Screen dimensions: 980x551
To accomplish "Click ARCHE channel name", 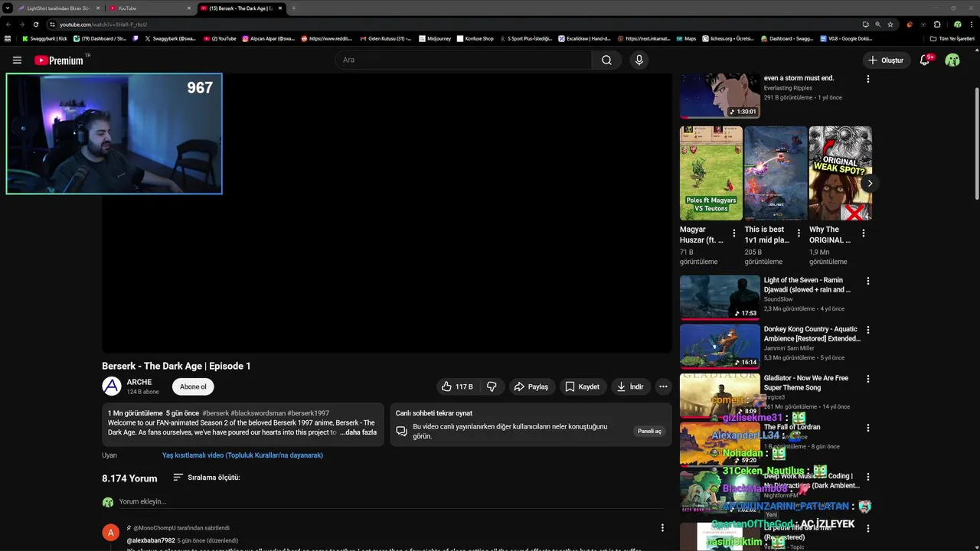I will [x=139, y=382].
